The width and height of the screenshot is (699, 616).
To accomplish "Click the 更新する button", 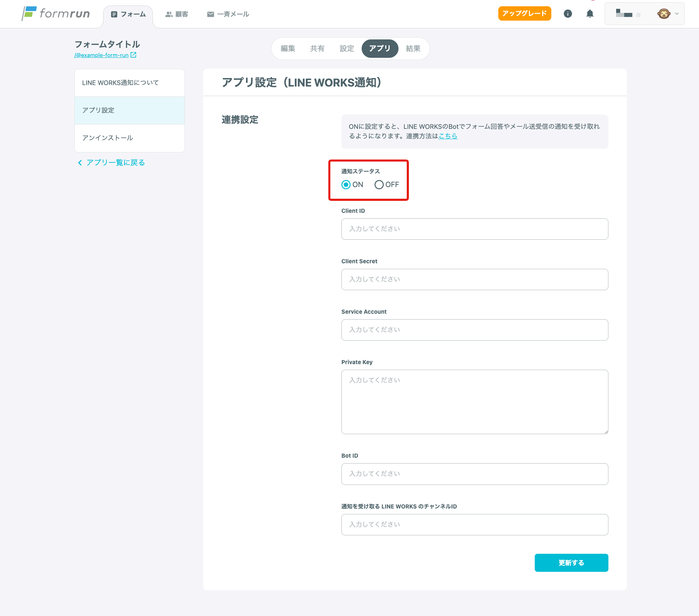I will click(x=571, y=563).
